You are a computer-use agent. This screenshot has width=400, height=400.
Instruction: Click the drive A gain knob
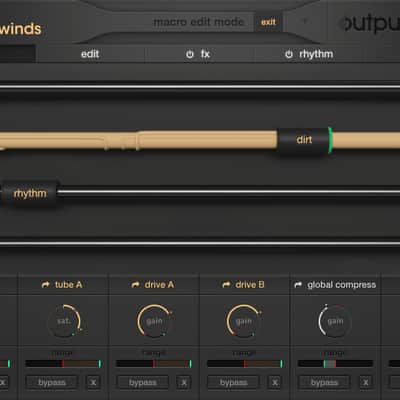154,321
